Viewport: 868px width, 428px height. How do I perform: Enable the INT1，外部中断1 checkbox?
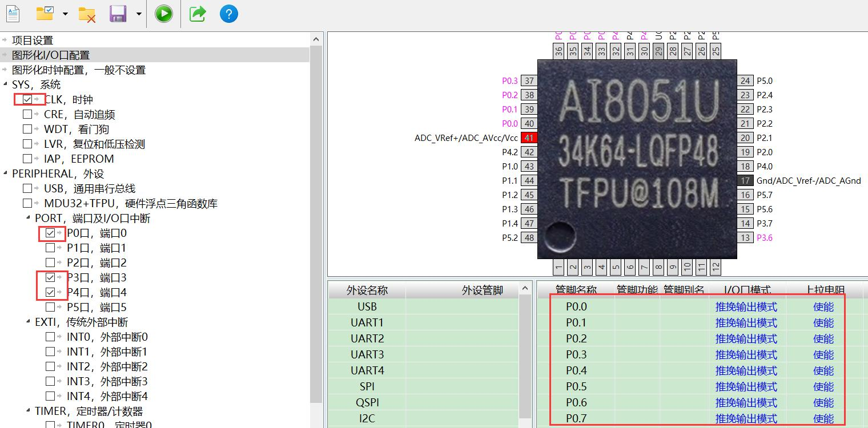(50, 352)
